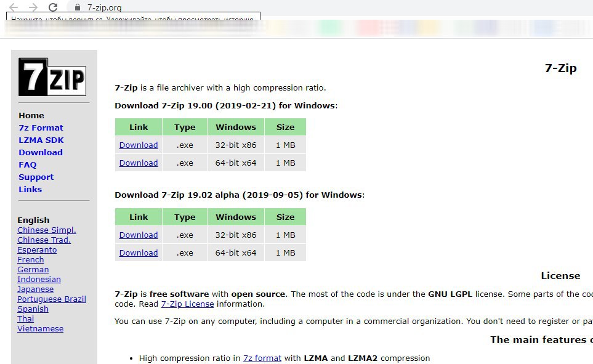Click the '32-bit x86' cell in 19.00 table
The height and width of the screenshot is (364, 593).
pos(236,145)
